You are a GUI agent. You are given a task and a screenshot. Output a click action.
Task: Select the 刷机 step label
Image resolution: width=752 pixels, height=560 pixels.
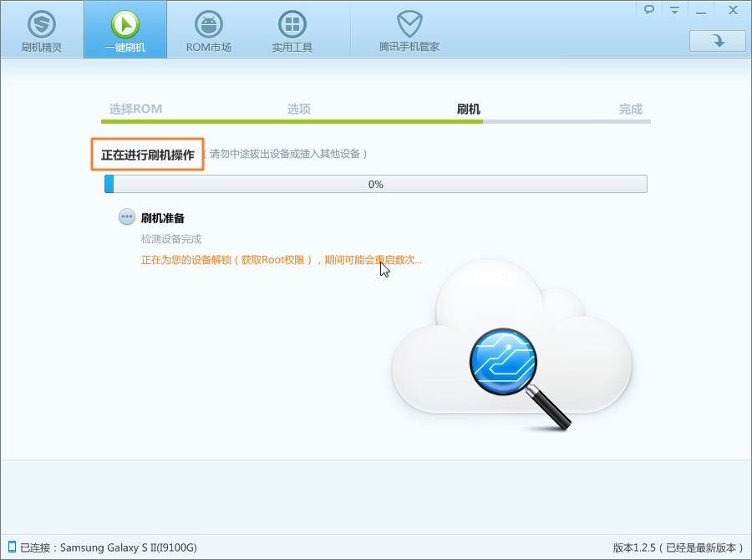click(468, 109)
